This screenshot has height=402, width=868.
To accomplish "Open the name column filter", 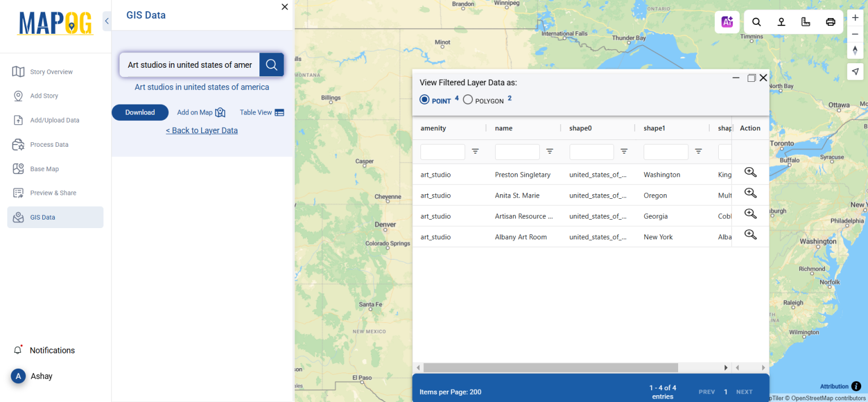I will tap(549, 151).
